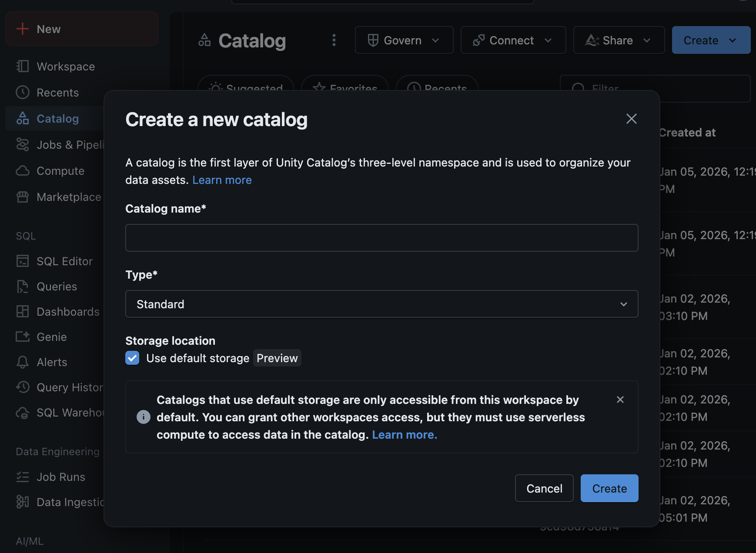Expand the Share dropdown menu
Image resolution: width=756 pixels, height=553 pixels.
[619, 40]
